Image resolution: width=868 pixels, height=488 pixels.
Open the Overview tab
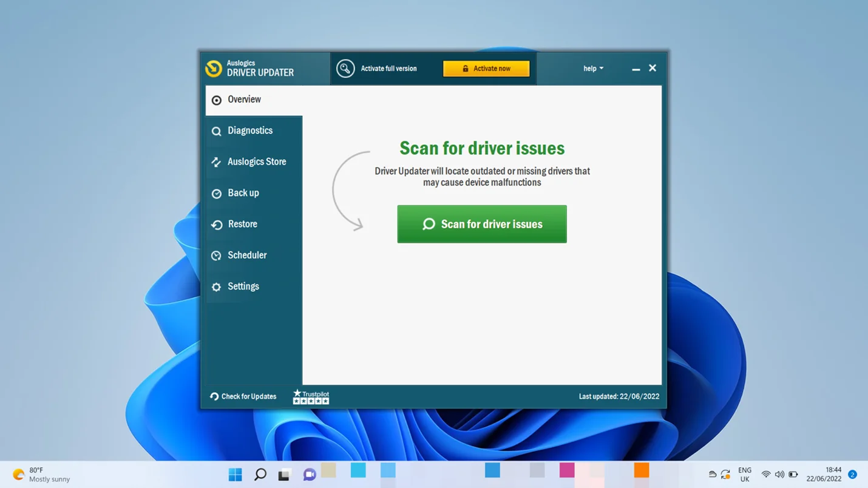[x=254, y=100]
